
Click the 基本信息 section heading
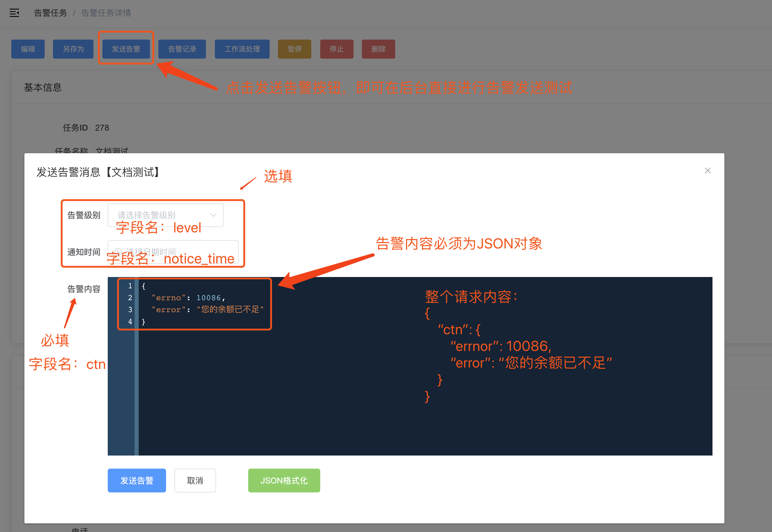43,87
